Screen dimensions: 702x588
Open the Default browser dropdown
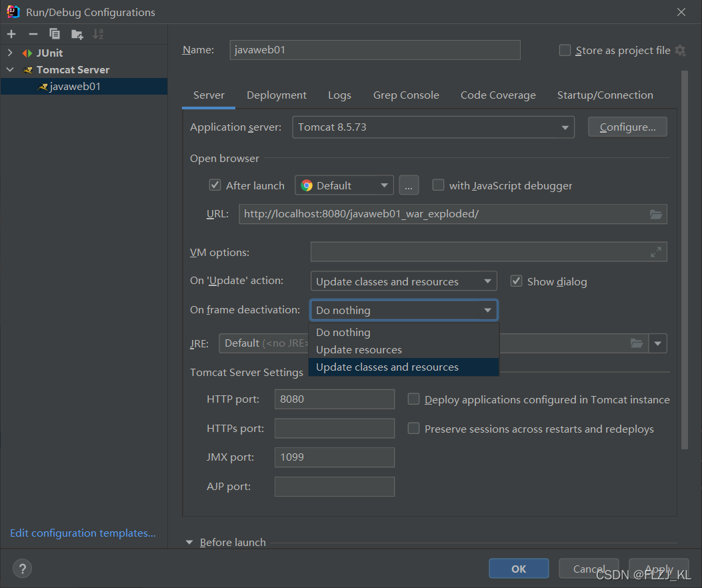[x=344, y=185]
